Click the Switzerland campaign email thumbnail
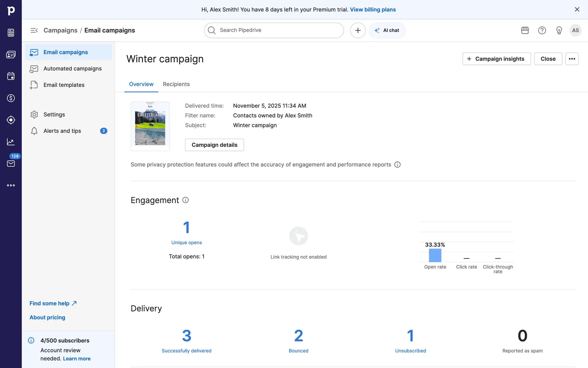Viewport: 588px width, 368px height. 150,126
